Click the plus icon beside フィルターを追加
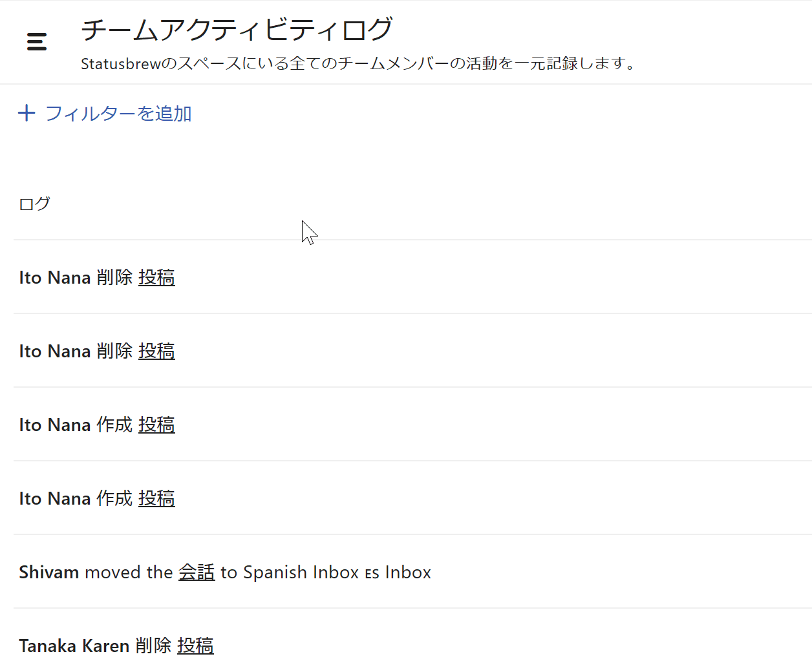 pyautogui.click(x=27, y=113)
